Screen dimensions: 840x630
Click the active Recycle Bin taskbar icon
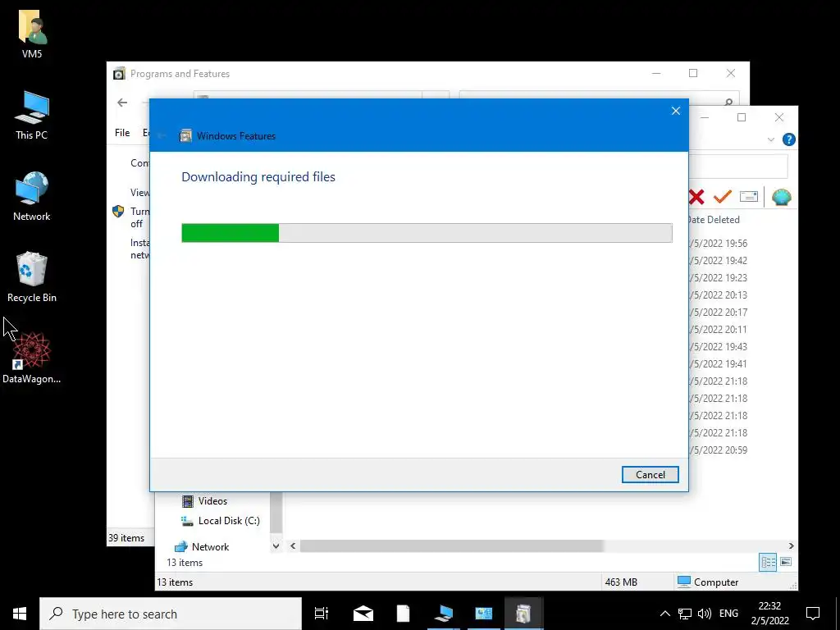tap(523, 614)
